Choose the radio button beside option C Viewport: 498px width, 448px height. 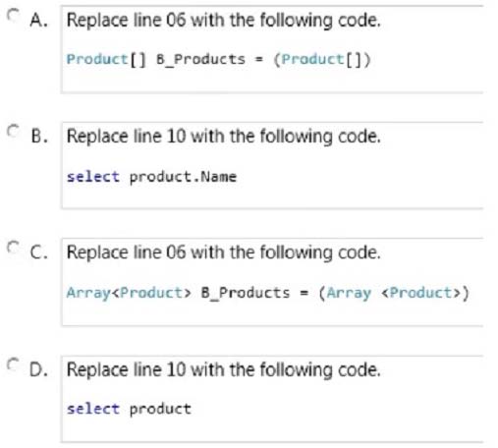pyautogui.click(x=13, y=248)
